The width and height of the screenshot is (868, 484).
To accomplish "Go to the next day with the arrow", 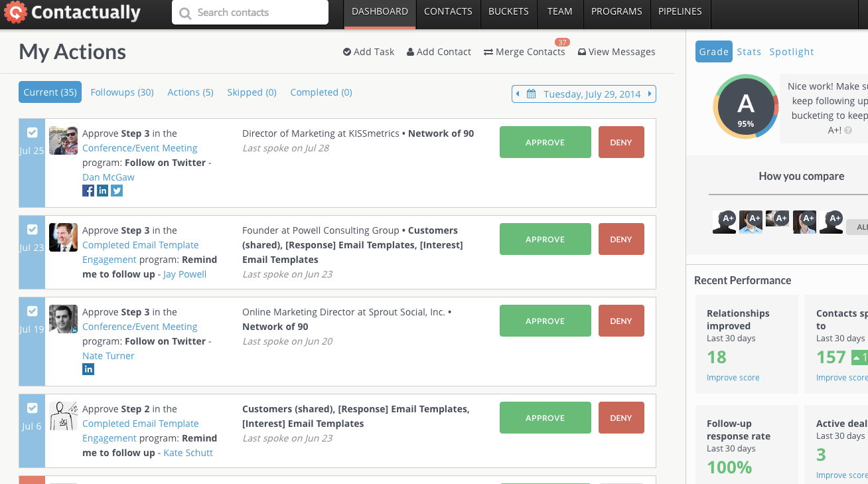I will pos(650,94).
